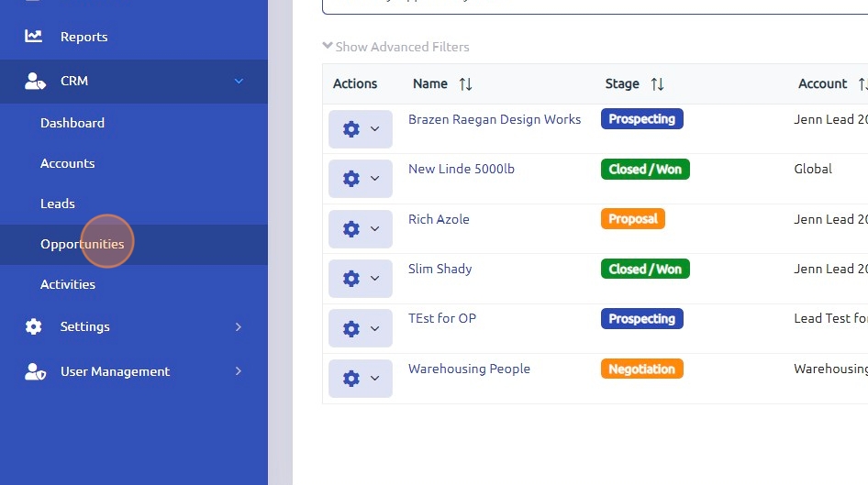Click the Account column header
868x485 pixels.
tap(822, 83)
